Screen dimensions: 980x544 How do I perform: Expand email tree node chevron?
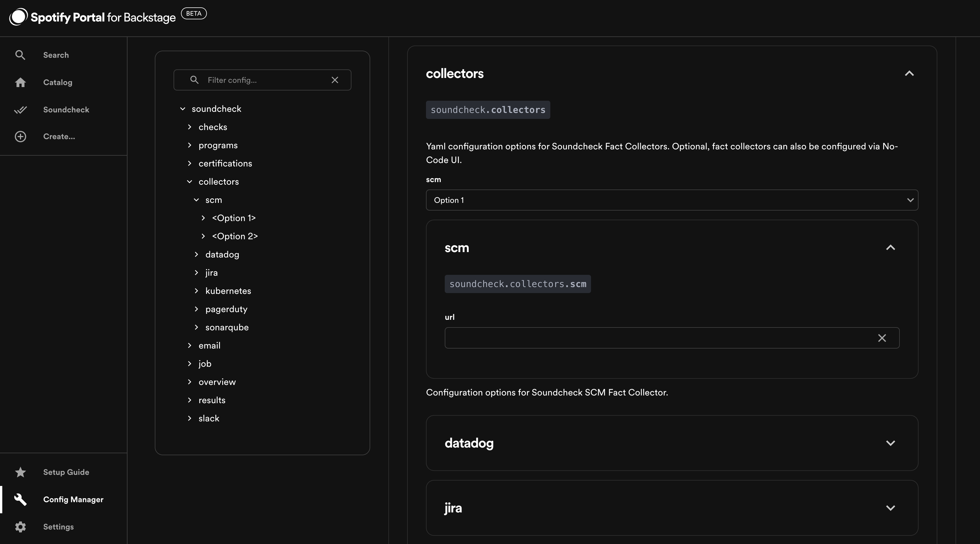tap(190, 345)
